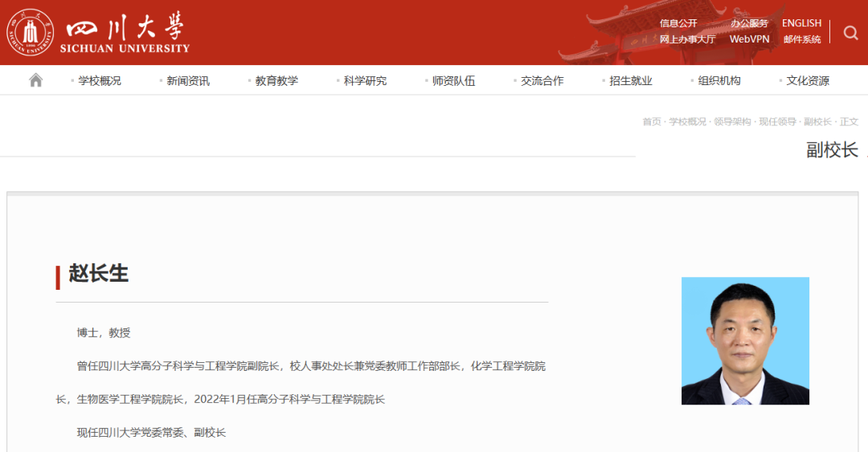Open the 办公服务 link
The height and width of the screenshot is (452, 868).
pos(749,23)
